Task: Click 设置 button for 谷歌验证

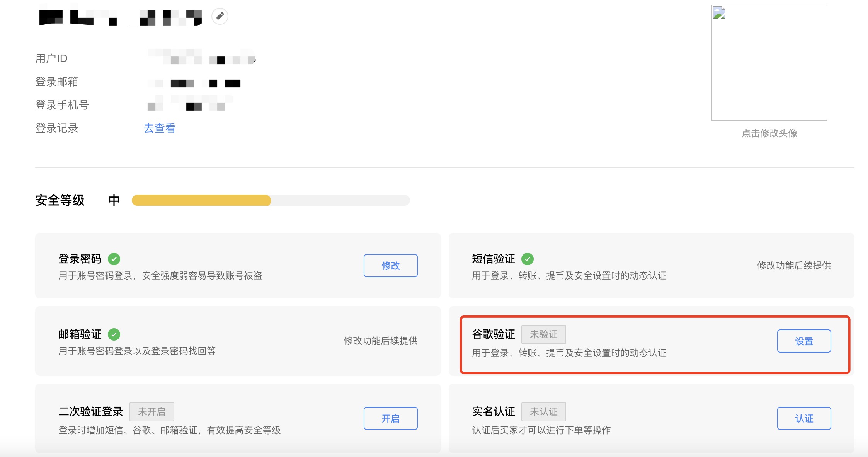Action: 804,341
